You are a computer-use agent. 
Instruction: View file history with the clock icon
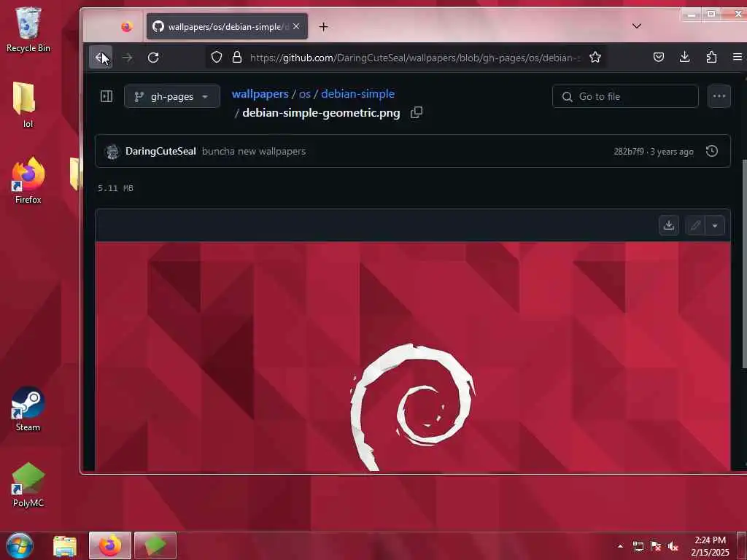[712, 151]
